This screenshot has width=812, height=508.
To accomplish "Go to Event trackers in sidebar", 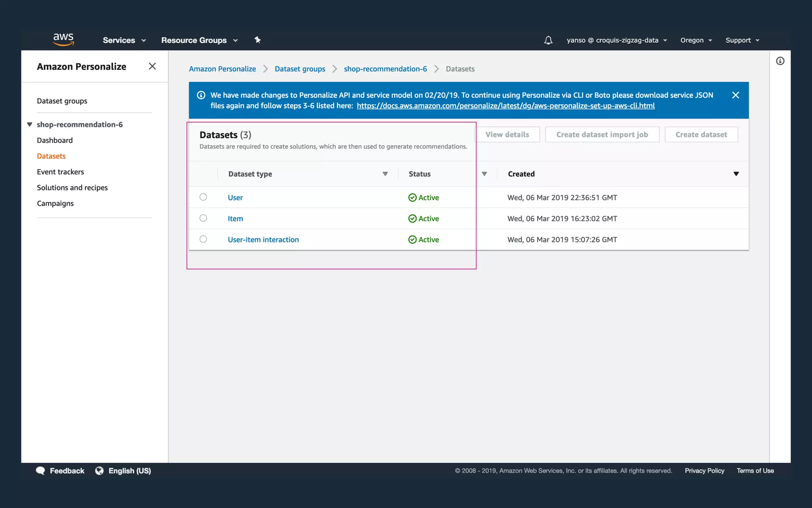I will 60,172.
